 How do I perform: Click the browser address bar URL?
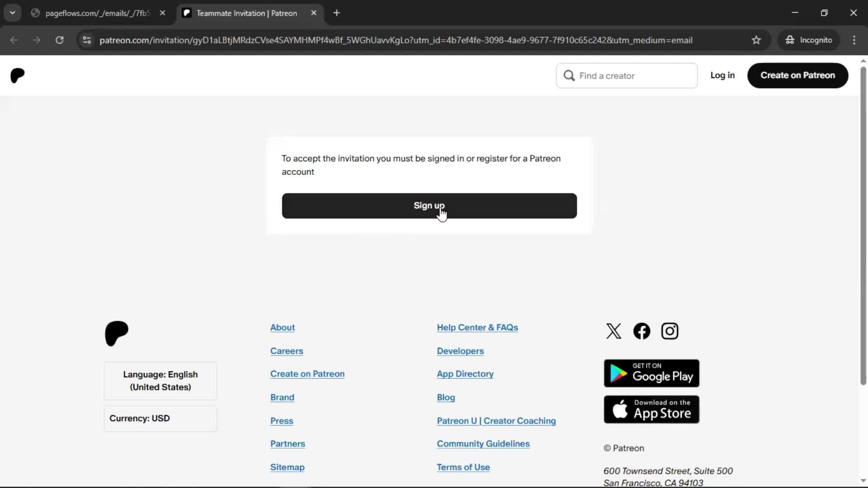pos(396,40)
